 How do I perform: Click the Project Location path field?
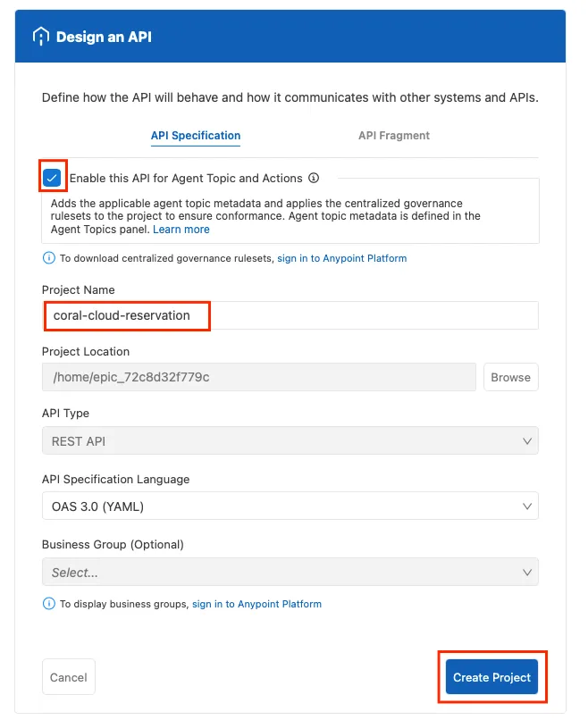[x=258, y=377]
